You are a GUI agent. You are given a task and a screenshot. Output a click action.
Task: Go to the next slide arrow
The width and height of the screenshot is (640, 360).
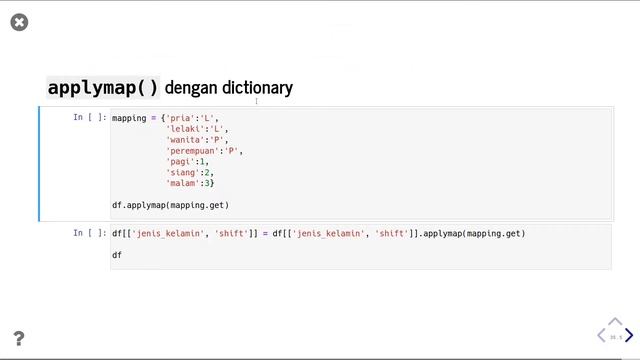629,335
